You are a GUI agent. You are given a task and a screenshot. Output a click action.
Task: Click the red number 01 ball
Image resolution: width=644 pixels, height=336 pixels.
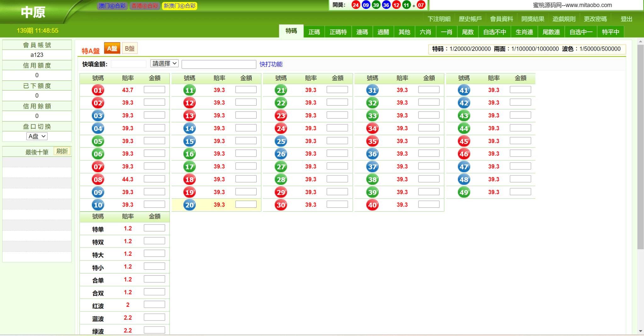98,91
